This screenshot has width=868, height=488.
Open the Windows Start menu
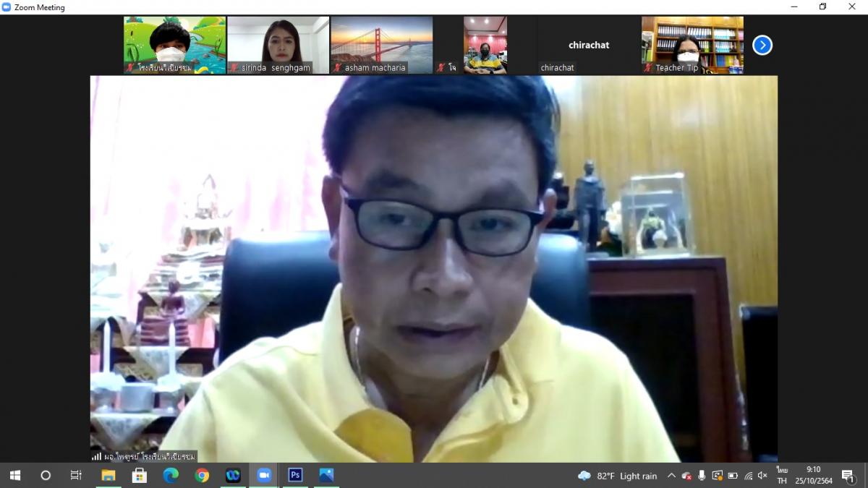point(14,475)
